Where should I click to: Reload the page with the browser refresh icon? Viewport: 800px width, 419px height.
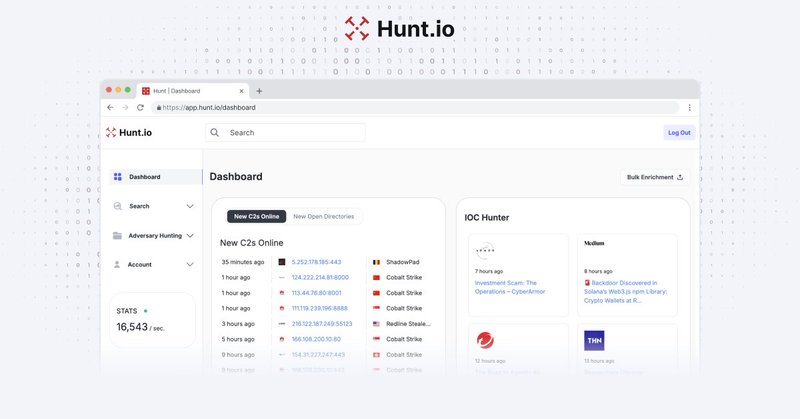(140, 108)
